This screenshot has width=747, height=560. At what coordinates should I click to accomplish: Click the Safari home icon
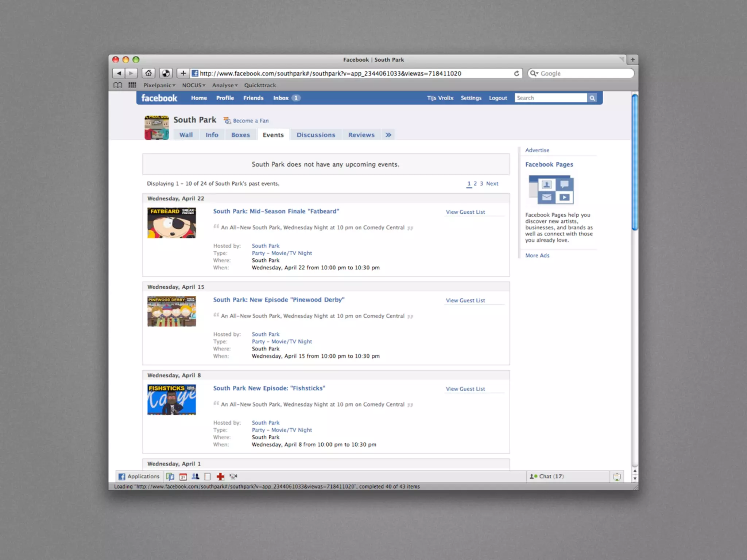click(x=148, y=73)
